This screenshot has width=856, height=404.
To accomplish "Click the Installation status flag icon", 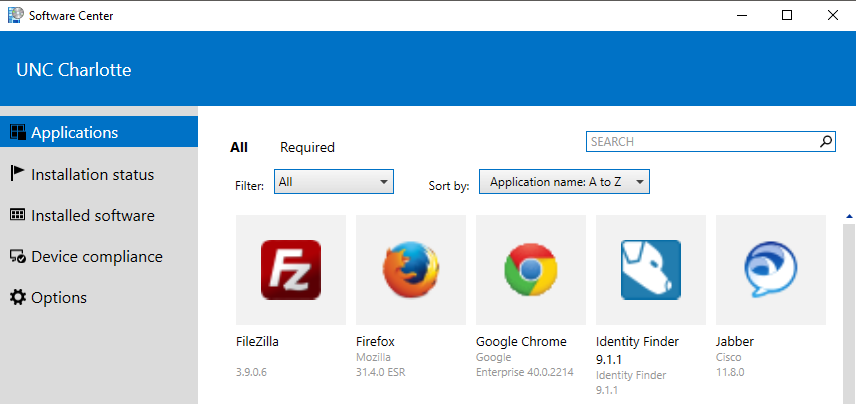I will click(x=17, y=174).
